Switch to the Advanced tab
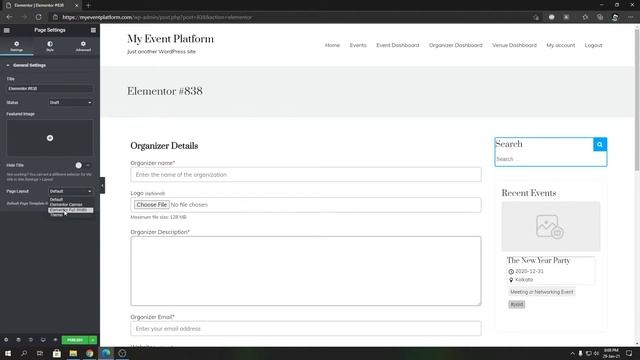Viewport: 640px width, 360px height. coord(83,46)
